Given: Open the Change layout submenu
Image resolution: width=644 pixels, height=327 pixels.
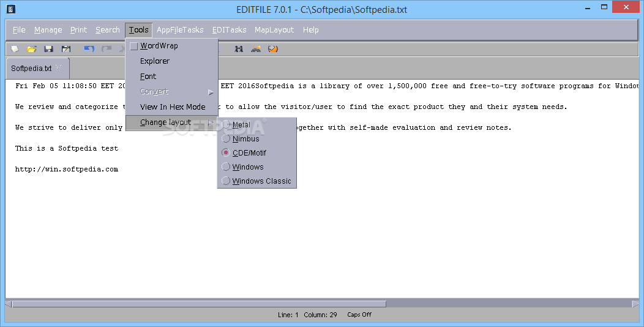Looking at the screenshot, I should (171, 122).
